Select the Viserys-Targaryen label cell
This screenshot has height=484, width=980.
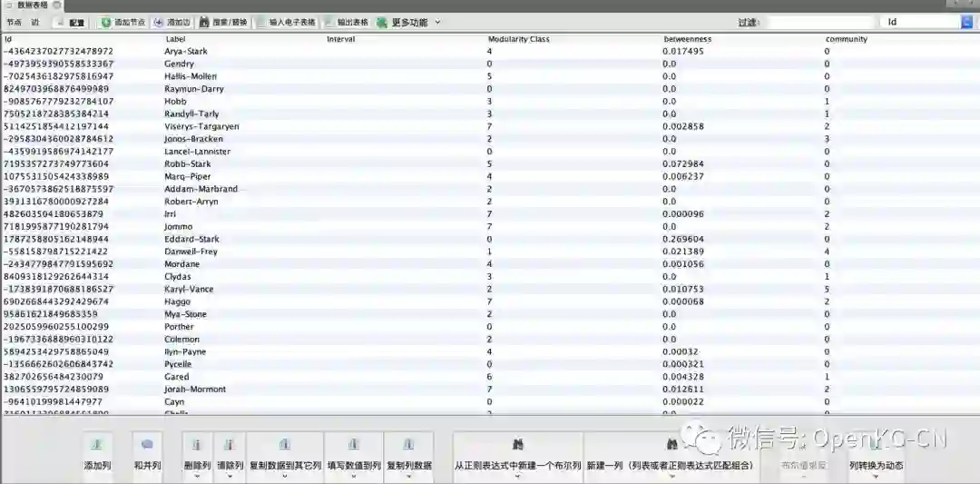click(x=201, y=126)
